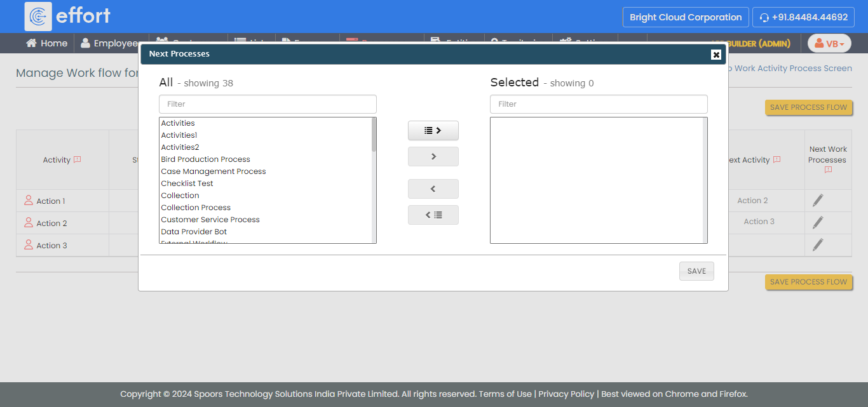Open the VB user profile dropdown
The height and width of the screenshot is (407, 868).
pyautogui.click(x=829, y=44)
